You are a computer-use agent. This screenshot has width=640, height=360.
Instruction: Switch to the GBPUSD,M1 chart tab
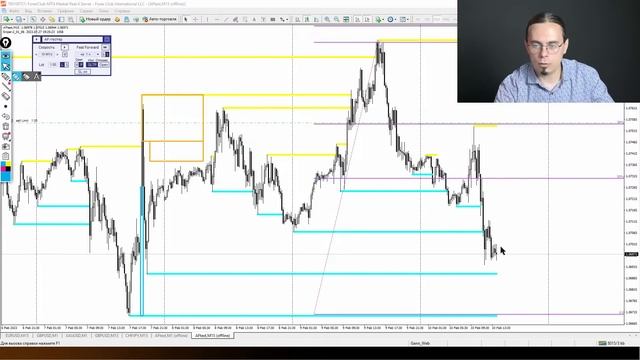47,336
